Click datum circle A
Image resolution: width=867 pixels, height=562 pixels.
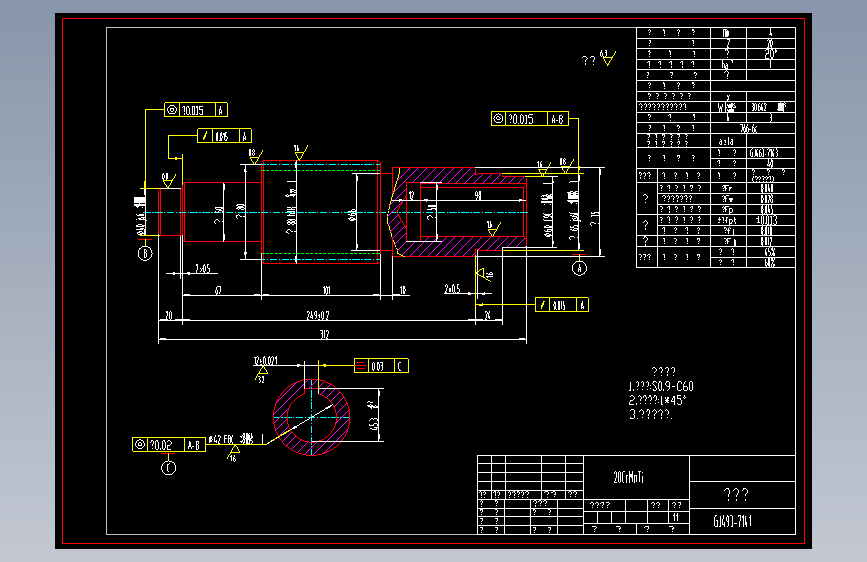579,268
